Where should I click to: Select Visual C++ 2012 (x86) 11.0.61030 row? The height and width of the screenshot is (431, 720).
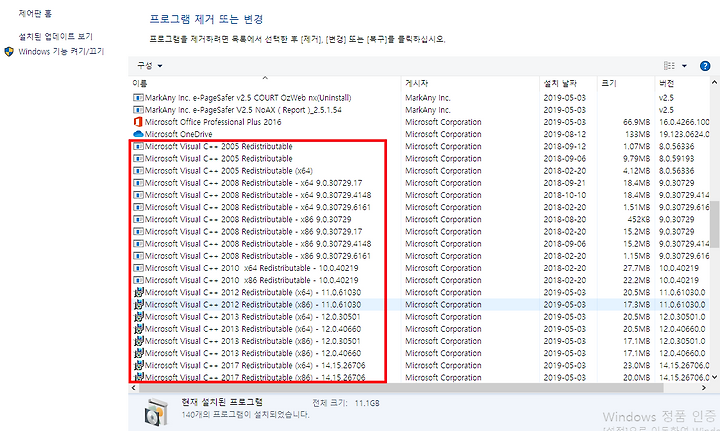pyautogui.click(x=420, y=304)
